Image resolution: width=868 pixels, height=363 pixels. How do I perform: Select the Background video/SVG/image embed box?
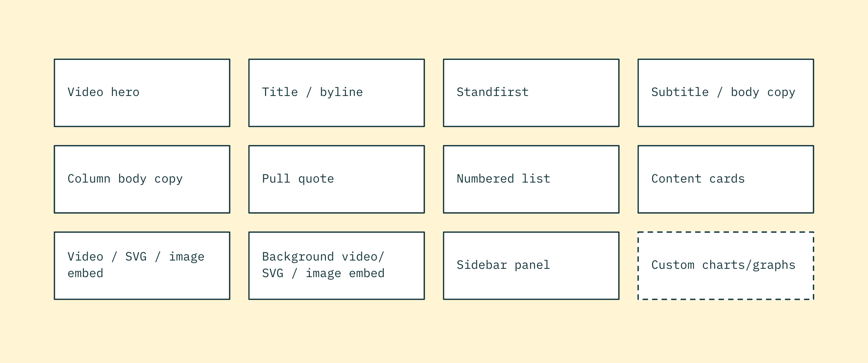337,266
